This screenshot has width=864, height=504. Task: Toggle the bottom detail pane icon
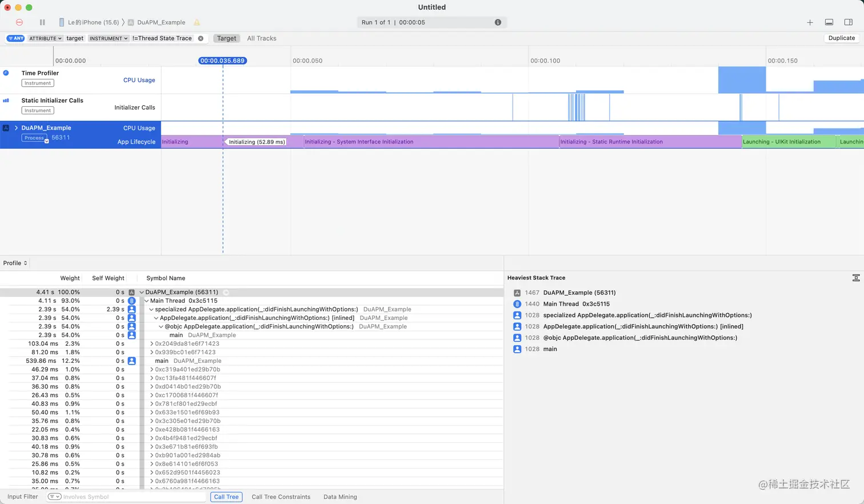point(829,22)
